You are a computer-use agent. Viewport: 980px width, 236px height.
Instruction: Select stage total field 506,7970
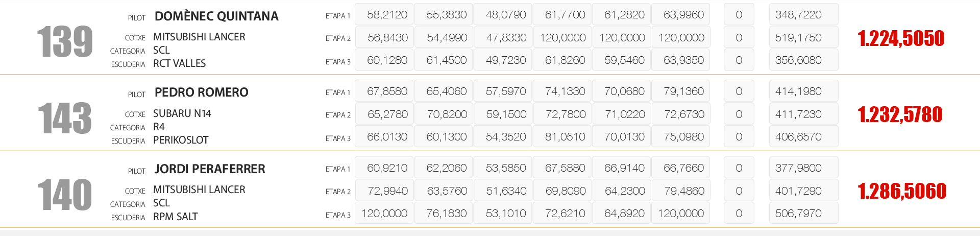tap(798, 214)
